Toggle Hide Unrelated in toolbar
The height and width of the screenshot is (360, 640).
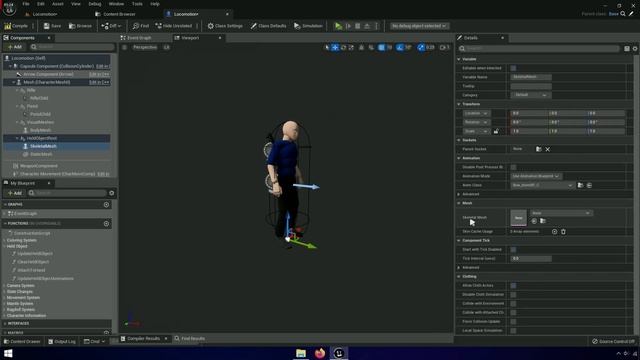click(173, 26)
